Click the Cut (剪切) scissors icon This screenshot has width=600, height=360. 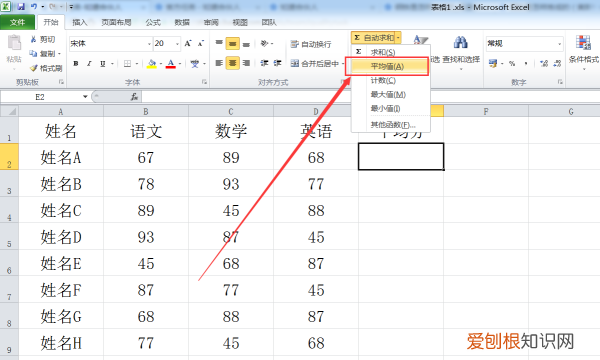34,39
